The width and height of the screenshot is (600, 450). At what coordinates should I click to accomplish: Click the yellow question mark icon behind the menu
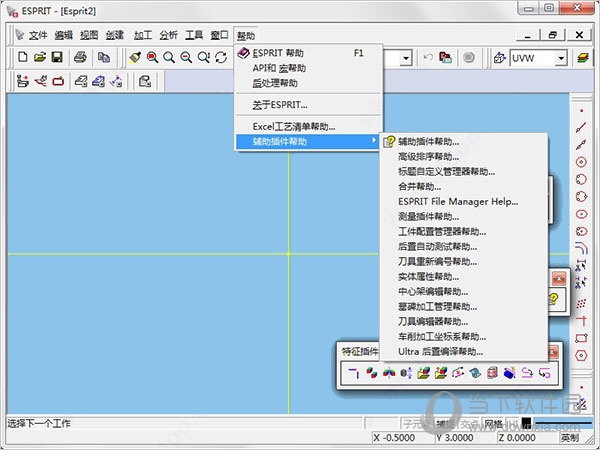click(554, 299)
